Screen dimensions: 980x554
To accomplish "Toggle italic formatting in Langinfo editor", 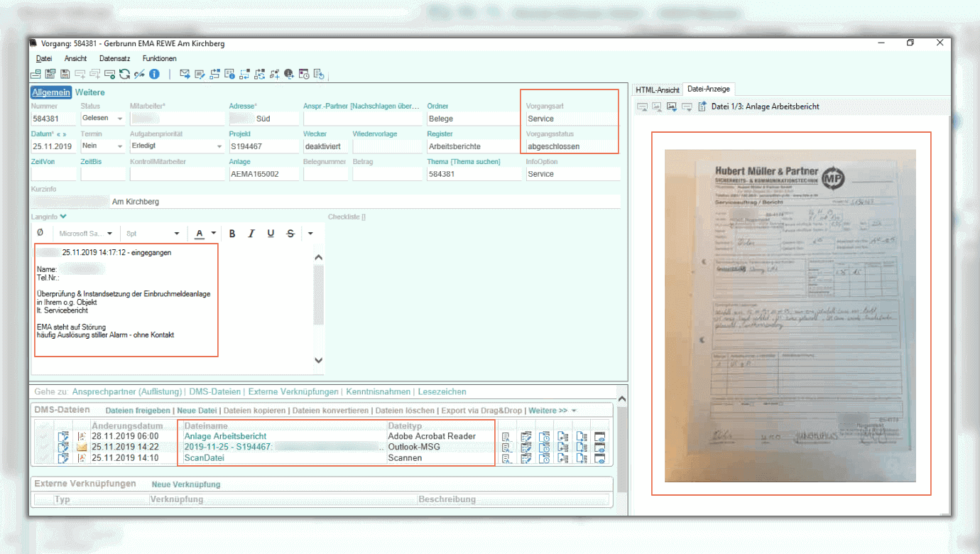I will click(251, 234).
